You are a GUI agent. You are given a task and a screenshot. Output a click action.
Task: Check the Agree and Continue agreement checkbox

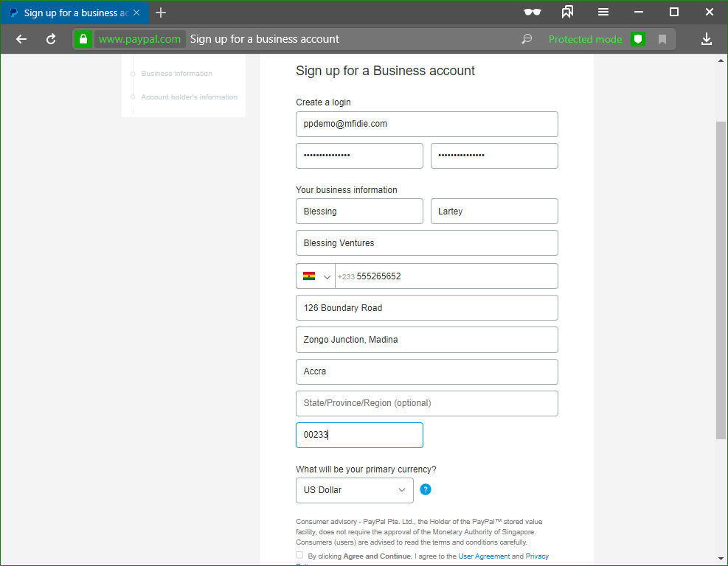[x=299, y=556]
